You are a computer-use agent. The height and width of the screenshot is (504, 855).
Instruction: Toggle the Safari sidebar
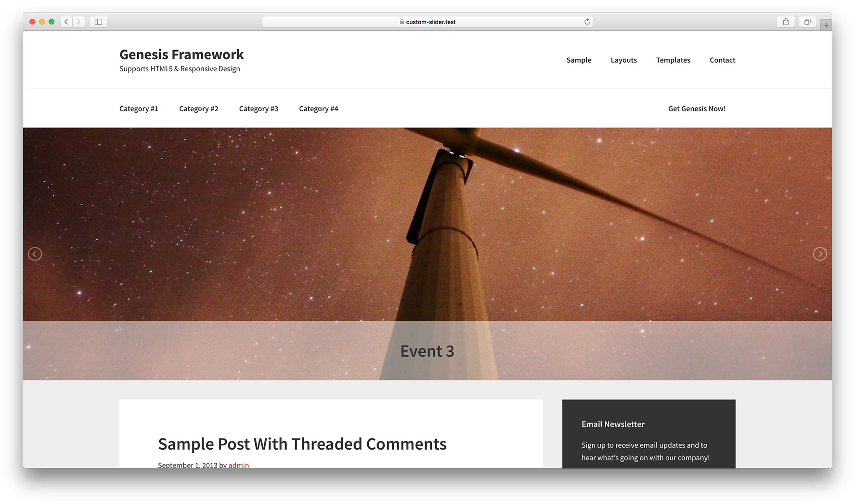[x=98, y=21]
